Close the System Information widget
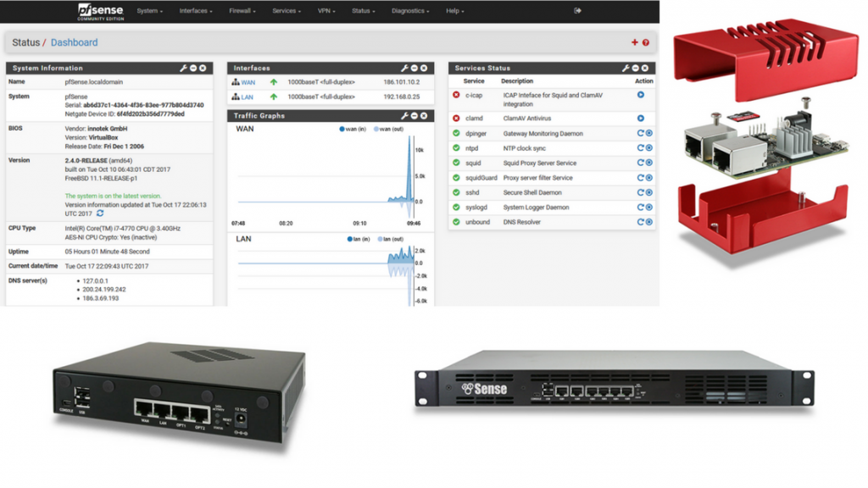Viewport: 868px width, 488px height. tap(203, 68)
